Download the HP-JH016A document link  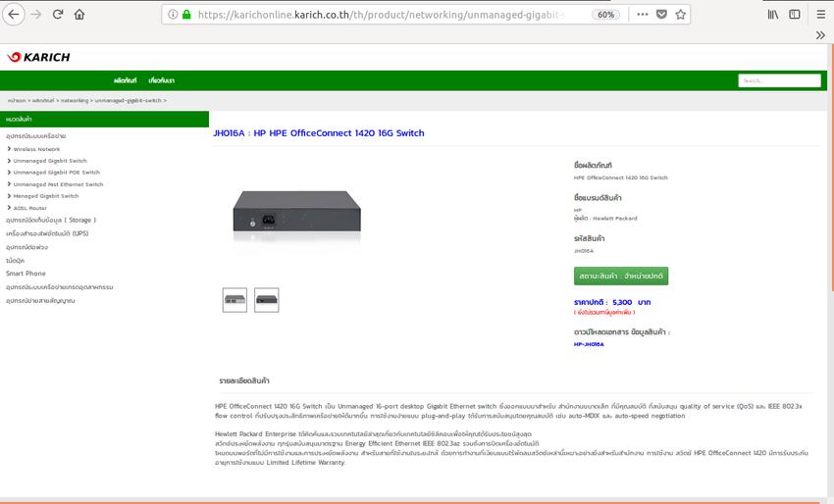589,344
